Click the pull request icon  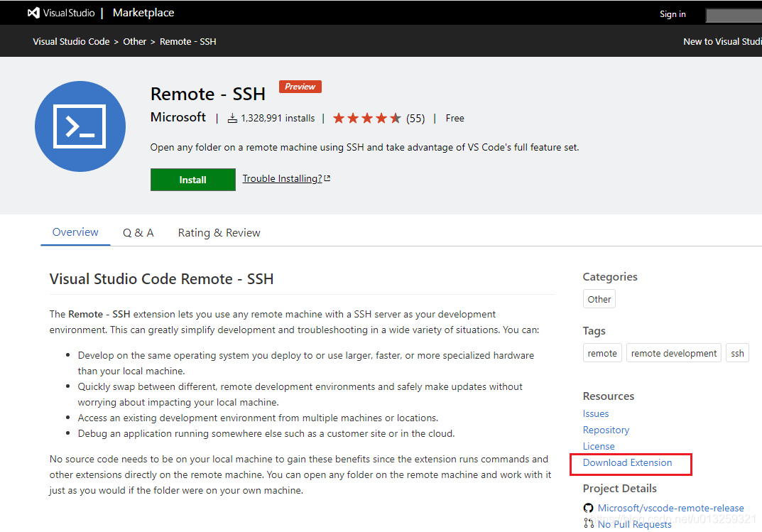pyautogui.click(x=589, y=523)
